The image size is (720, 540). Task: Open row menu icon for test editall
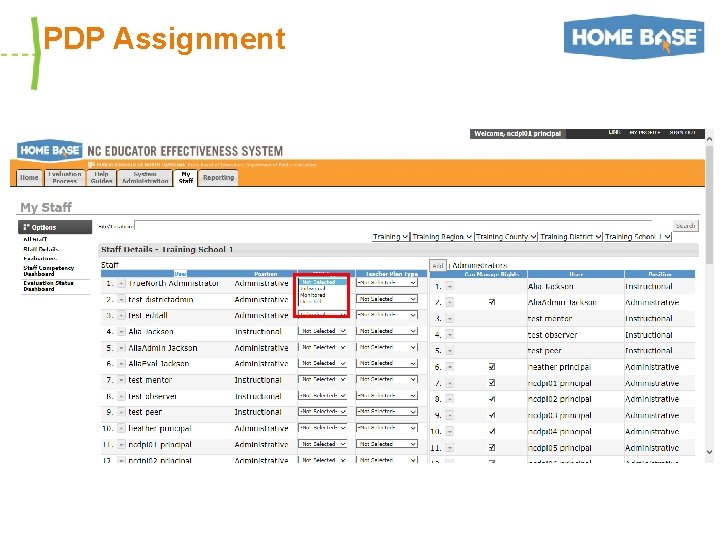tap(121, 316)
